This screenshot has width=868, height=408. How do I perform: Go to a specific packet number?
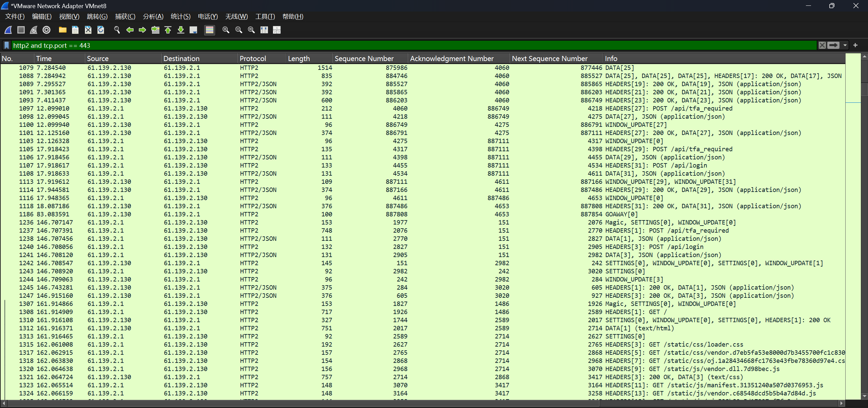[155, 30]
